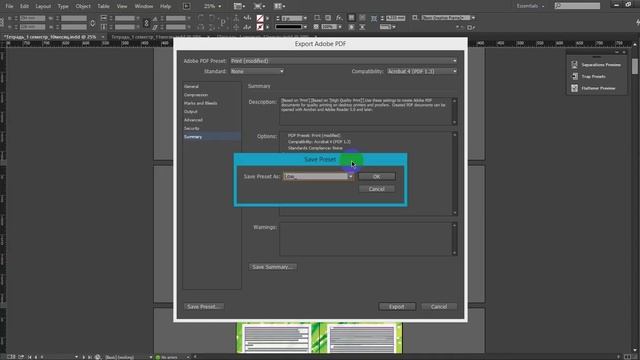The image size is (640, 360).
Task: Select General in the export category list
Action: coord(191,87)
